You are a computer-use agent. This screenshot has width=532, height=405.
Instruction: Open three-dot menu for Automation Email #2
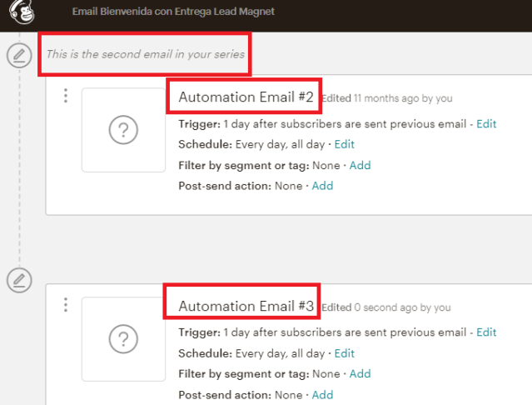pos(66,97)
